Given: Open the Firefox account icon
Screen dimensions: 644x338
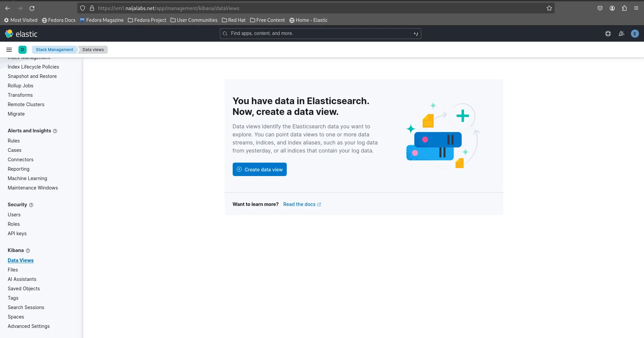Looking at the screenshot, I should tap(612, 8).
